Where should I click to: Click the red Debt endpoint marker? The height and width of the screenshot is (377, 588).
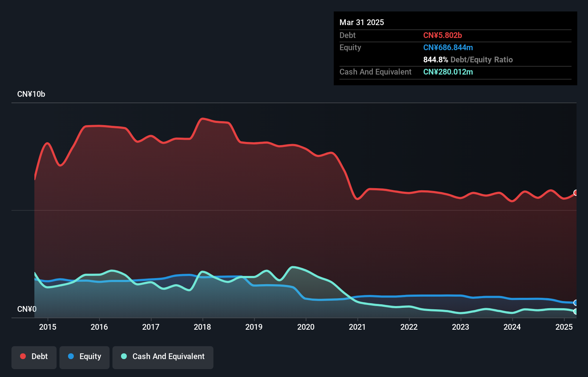click(576, 193)
